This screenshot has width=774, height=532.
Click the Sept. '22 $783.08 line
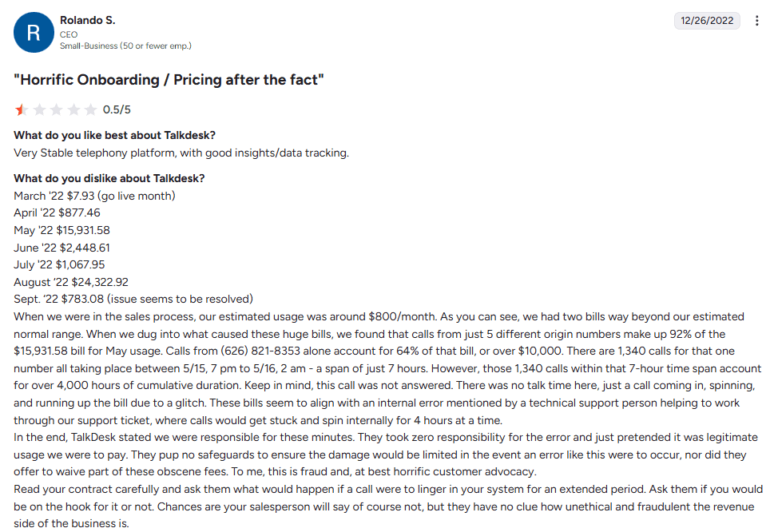(x=133, y=300)
